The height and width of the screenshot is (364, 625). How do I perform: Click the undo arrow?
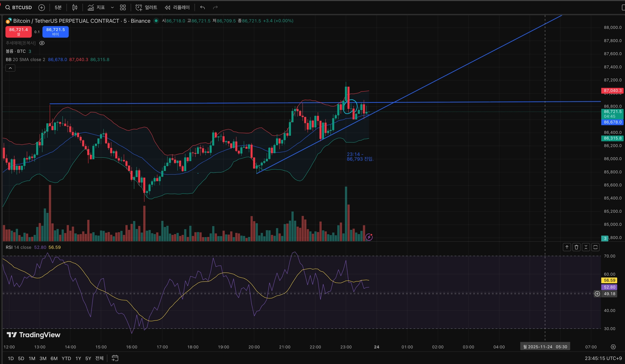[x=202, y=7]
